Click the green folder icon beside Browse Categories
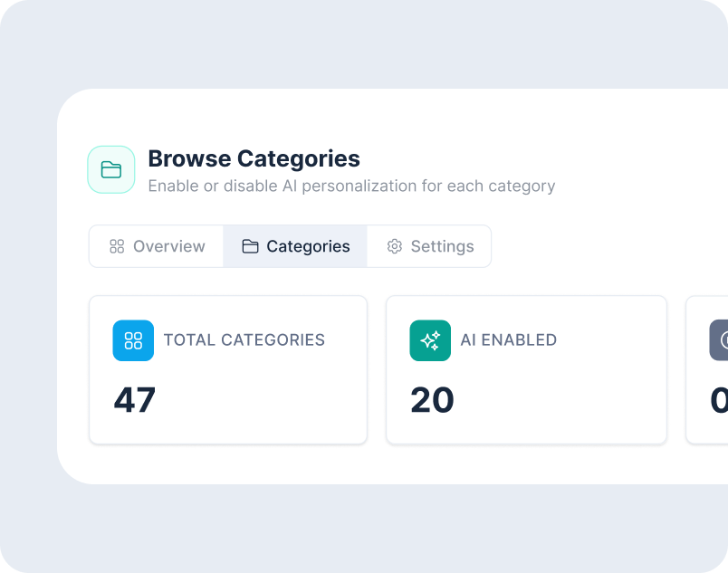This screenshot has width=728, height=573. coord(111,169)
